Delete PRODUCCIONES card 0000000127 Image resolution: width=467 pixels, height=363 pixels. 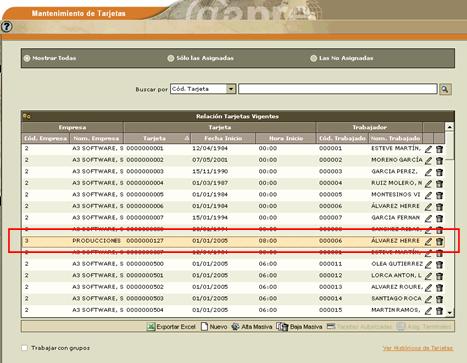(439, 242)
